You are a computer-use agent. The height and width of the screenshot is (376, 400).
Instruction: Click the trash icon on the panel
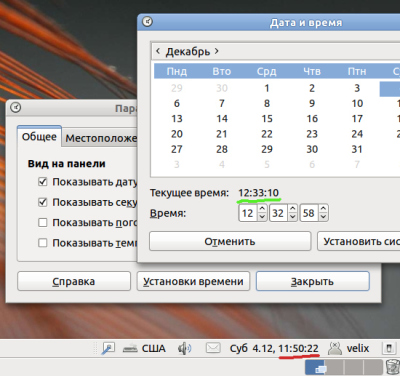coord(393,367)
